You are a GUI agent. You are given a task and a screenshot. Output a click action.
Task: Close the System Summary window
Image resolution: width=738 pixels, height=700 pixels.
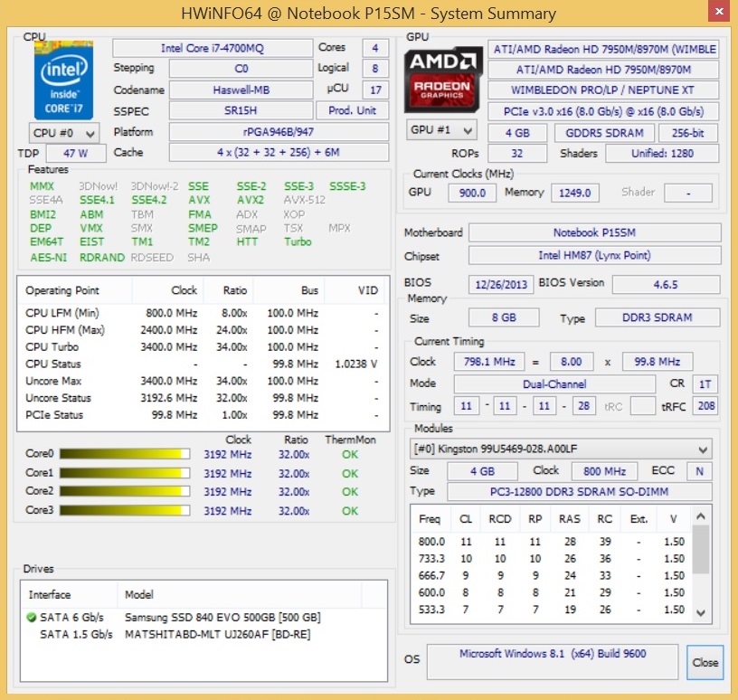(x=719, y=11)
